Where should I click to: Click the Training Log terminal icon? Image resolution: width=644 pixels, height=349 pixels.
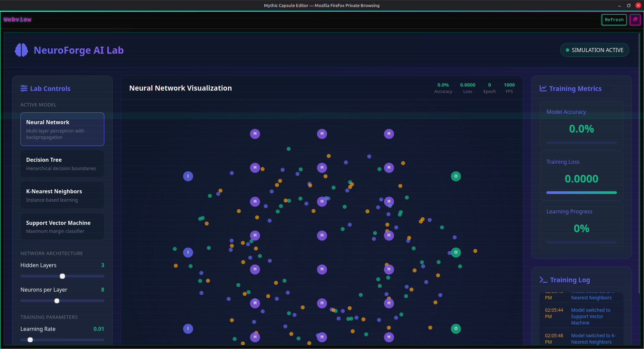[543, 279]
